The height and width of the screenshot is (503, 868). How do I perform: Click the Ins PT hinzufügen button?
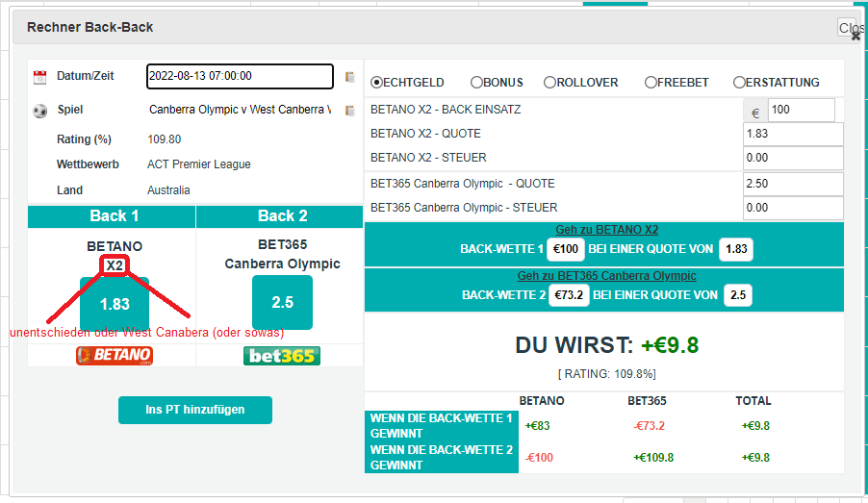coord(194,410)
